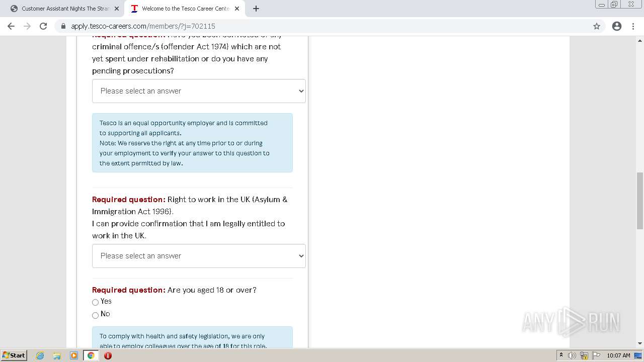Launch Internet Explorer from the taskbar
This screenshot has height=362, width=644.
[x=40, y=355]
